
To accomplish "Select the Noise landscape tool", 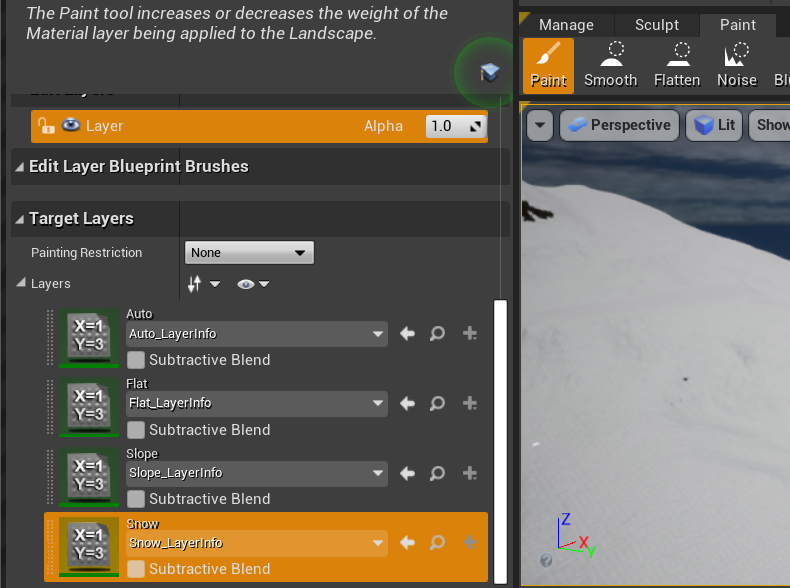I will [x=737, y=66].
